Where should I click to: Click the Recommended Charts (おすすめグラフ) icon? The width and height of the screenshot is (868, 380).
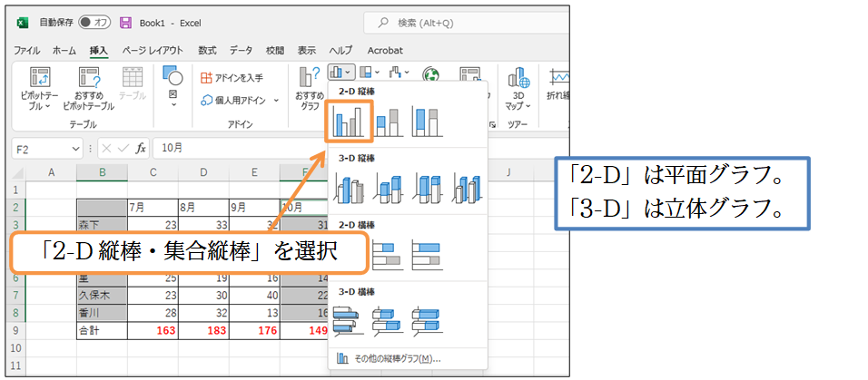pos(310,88)
